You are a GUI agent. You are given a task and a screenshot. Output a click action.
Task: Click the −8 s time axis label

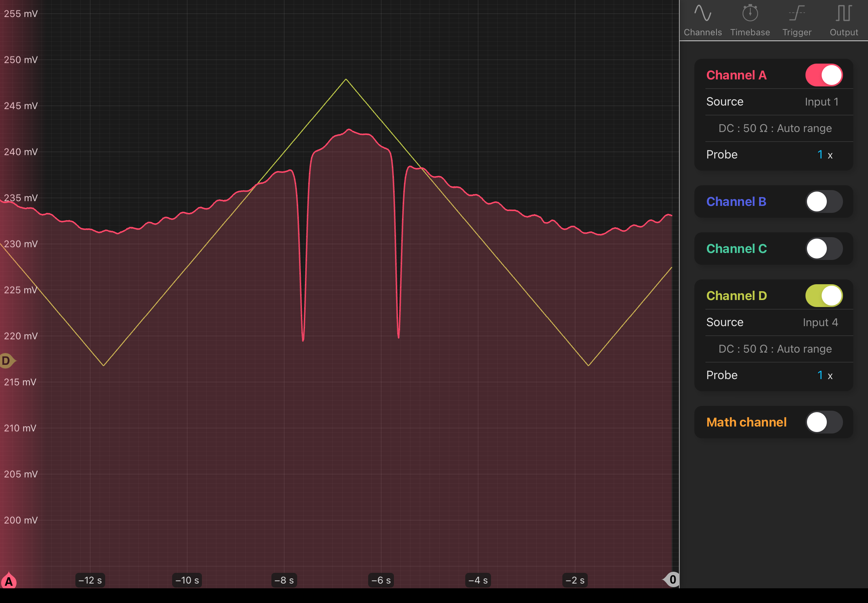(x=284, y=580)
